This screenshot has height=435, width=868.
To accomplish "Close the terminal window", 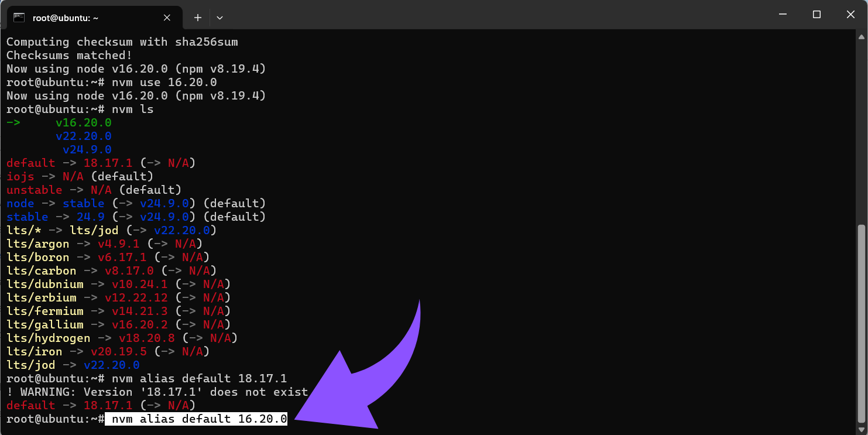I will 850,15.
